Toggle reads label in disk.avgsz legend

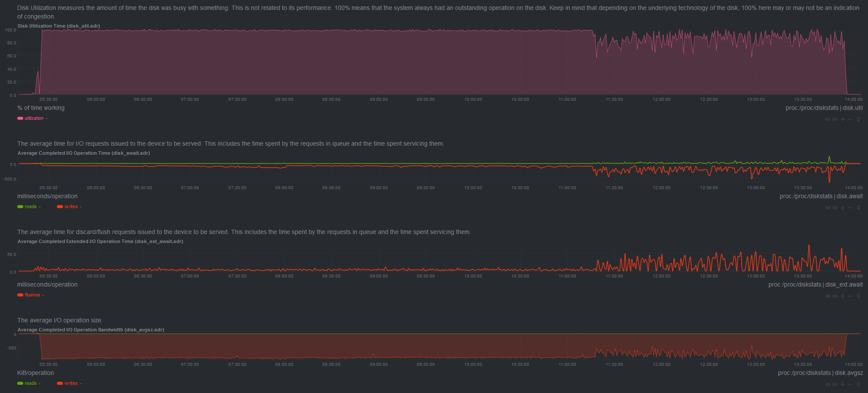31,383
